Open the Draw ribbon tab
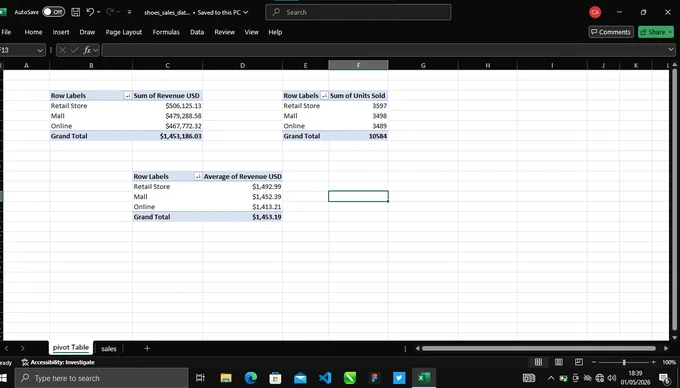This screenshot has height=388, width=680. point(87,32)
